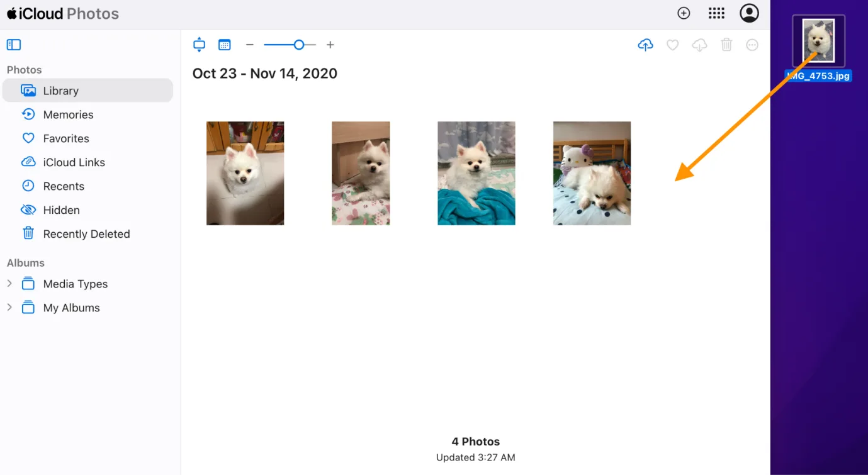Viewport: 868px width, 475px height.
Task: Click the Memories icon
Action: pos(28,115)
